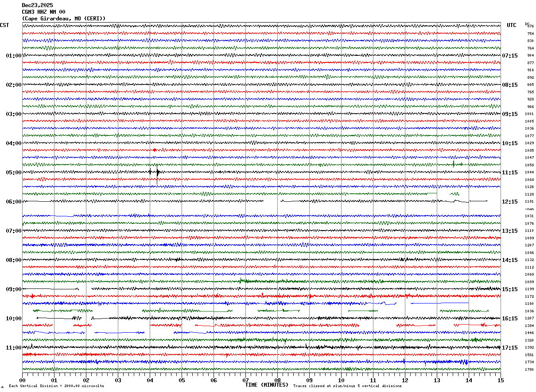Click the 09:15 UTC time label
536x392 pixels.
tap(510, 114)
